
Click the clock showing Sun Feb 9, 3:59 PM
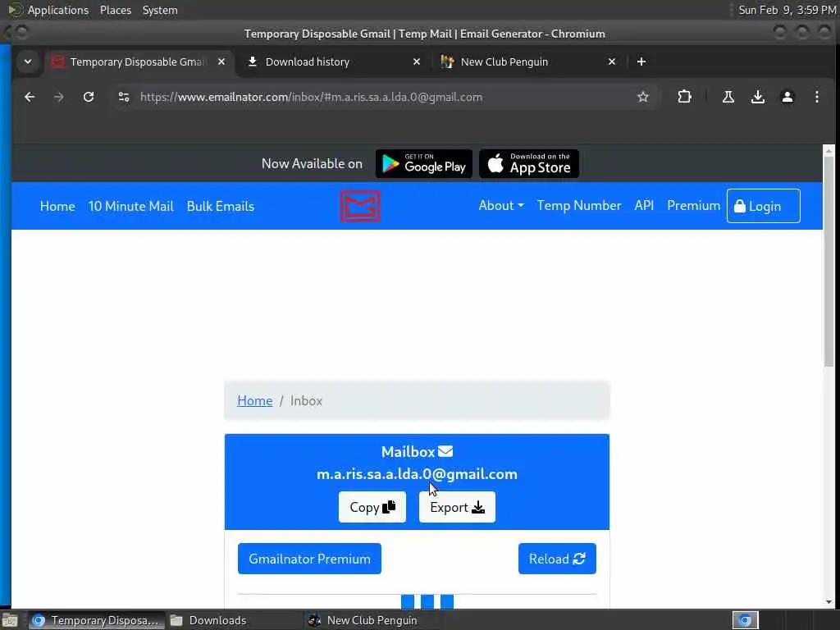[x=787, y=10]
